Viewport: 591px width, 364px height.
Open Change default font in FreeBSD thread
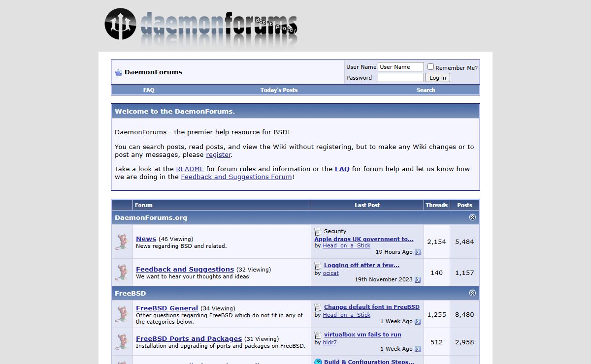click(372, 307)
